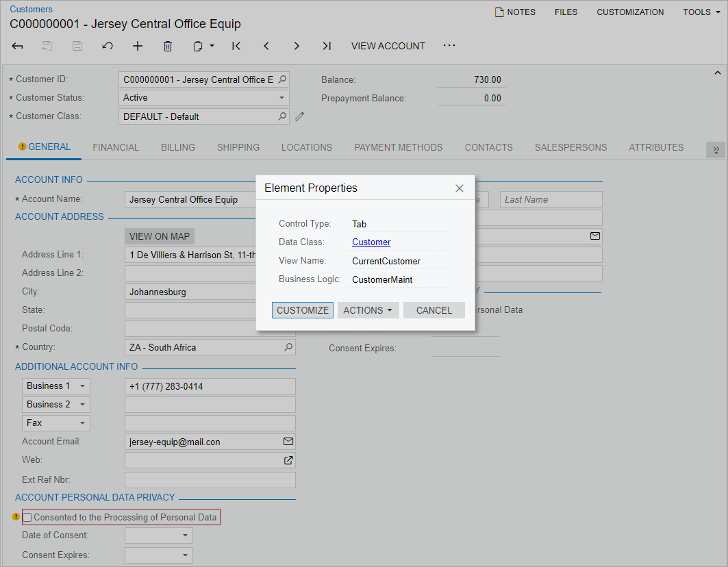
Task: Open the Payment Methods tab
Action: tap(398, 147)
